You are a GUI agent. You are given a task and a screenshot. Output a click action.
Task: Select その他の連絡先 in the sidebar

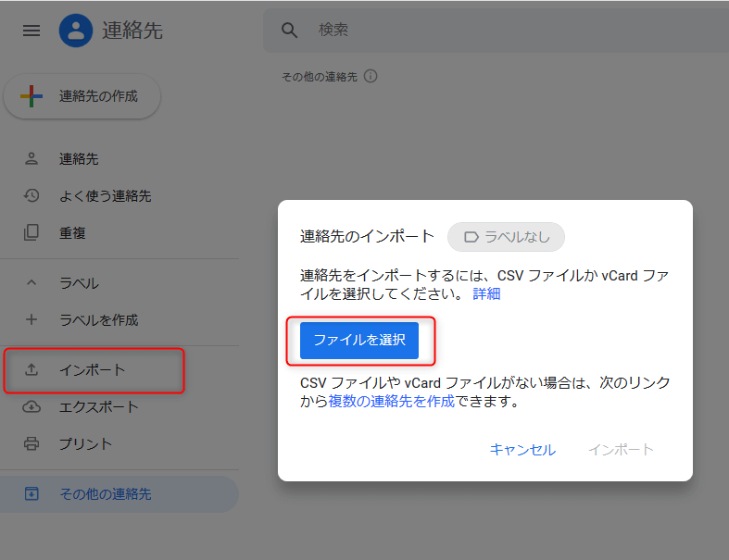[x=105, y=494]
